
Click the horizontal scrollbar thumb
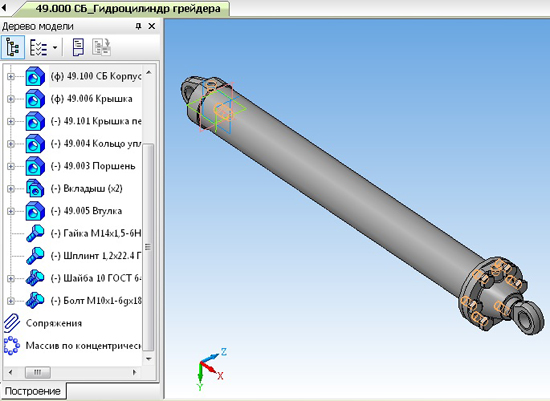38,372
